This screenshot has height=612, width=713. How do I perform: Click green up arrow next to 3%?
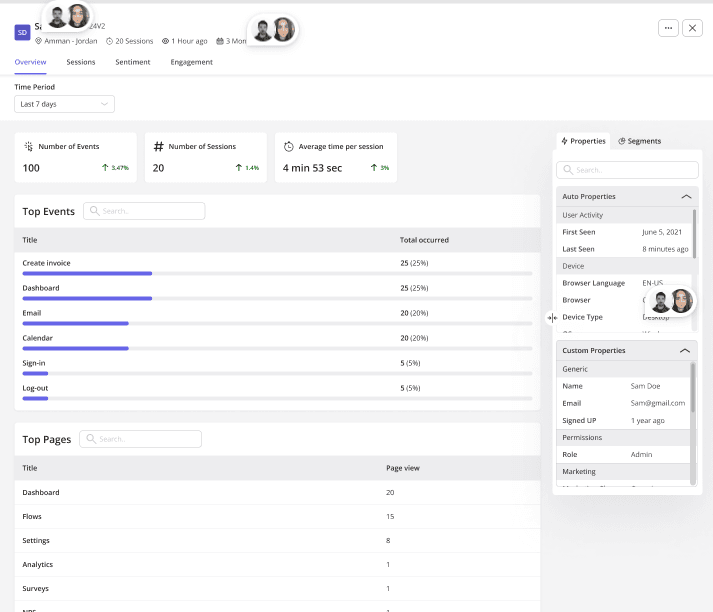(x=374, y=167)
